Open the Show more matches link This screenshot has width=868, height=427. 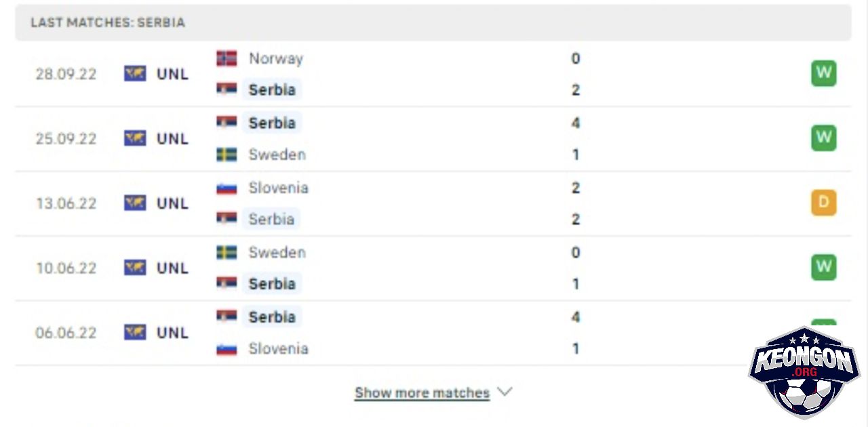pos(422,392)
